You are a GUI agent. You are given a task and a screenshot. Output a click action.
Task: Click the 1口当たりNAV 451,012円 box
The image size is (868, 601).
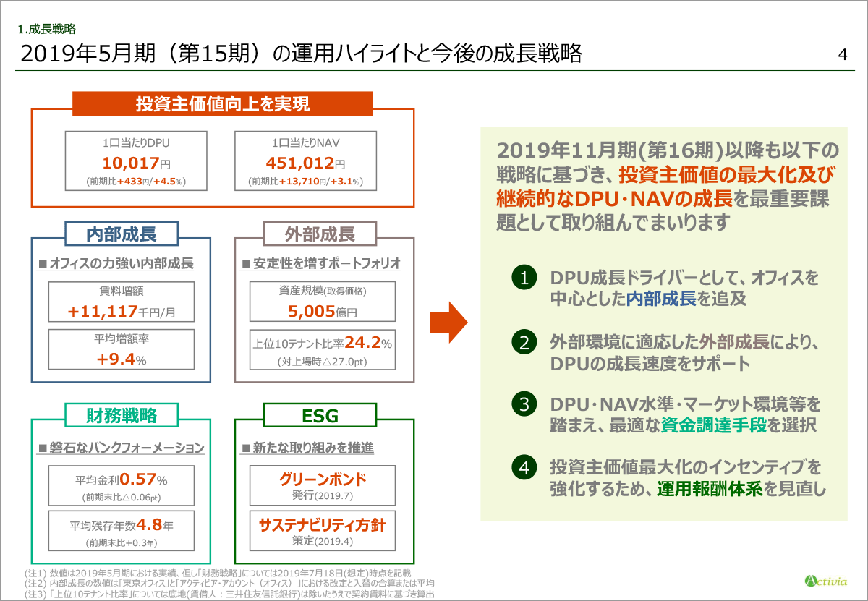[305, 160]
